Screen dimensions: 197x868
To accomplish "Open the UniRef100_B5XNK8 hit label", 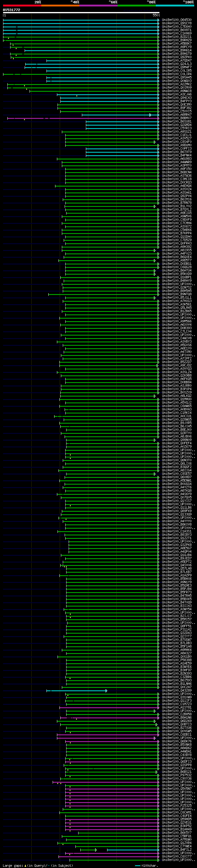I will pyautogui.click(x=177, y=745).
